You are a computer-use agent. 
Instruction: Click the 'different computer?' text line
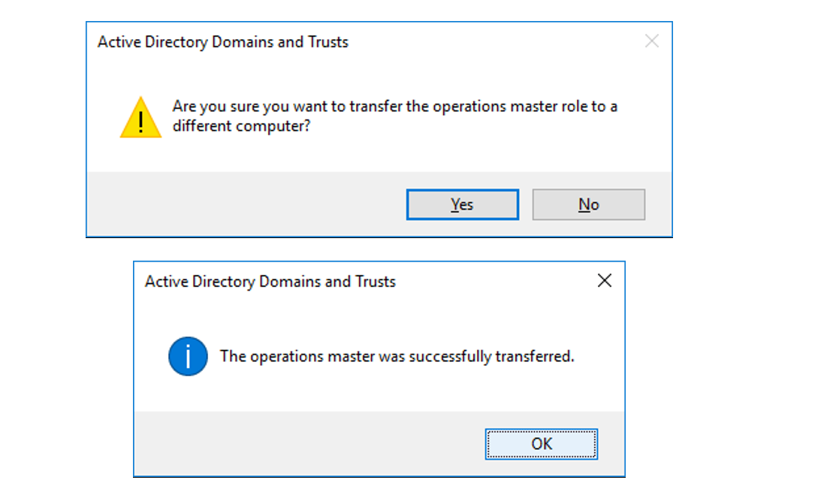(x=241, y=126)
